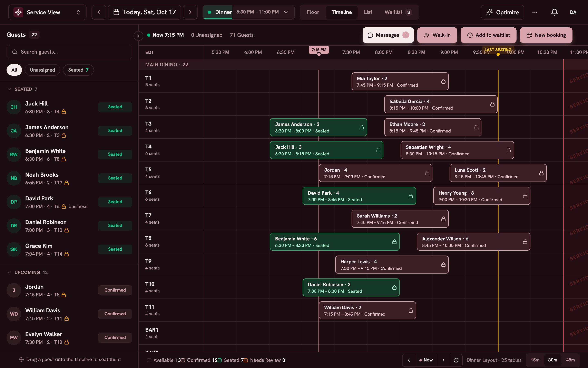Click lock icon on David Park timeline booking

[411, 196]
